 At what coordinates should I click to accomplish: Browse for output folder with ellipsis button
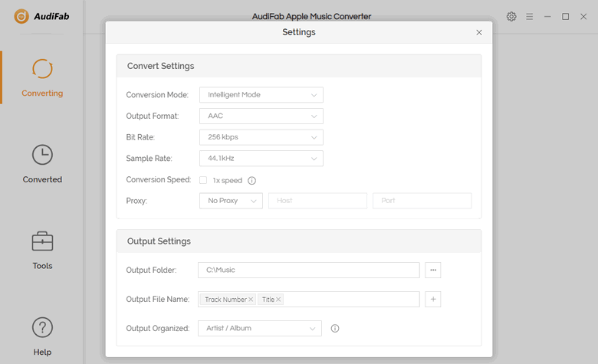click(x=433, y=270)
